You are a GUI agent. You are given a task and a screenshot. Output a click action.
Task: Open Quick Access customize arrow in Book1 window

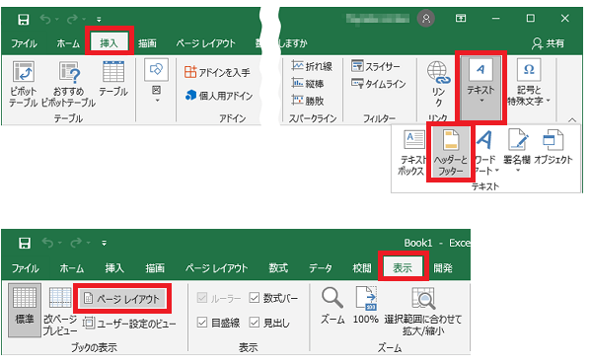[x=104, y=244]
